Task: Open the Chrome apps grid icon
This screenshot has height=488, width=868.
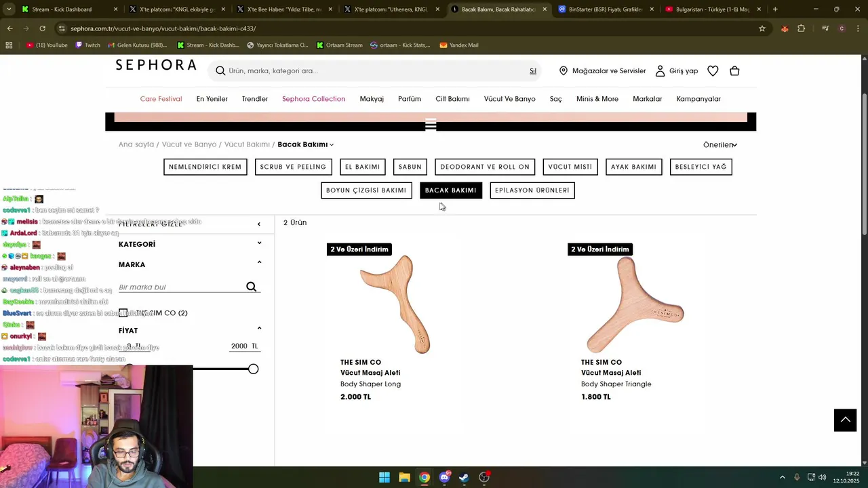Action: pyautogui.click(x=9, y=45)
